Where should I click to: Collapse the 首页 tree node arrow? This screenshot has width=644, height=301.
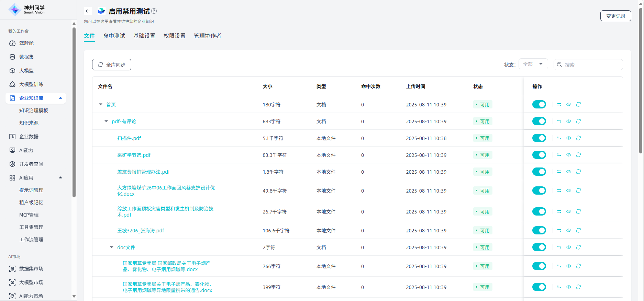point(101,104)
